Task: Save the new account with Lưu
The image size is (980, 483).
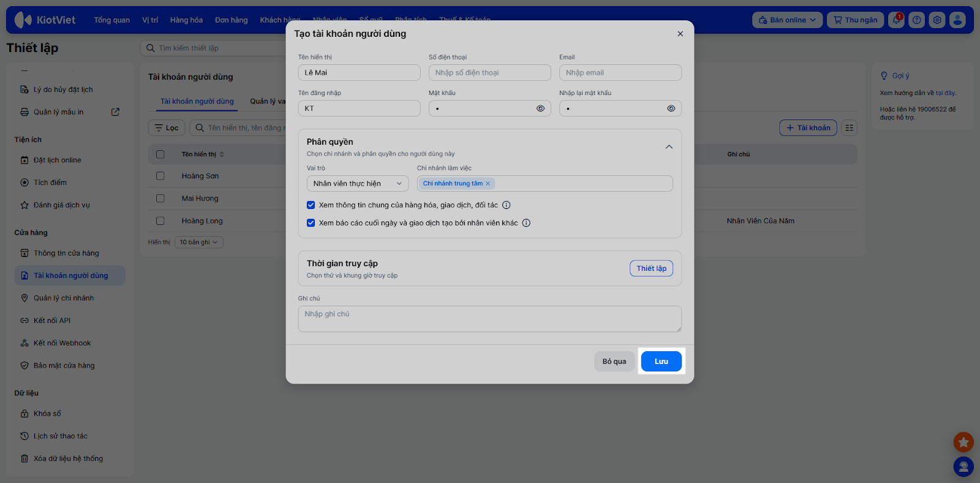Action: pos(661,362)
